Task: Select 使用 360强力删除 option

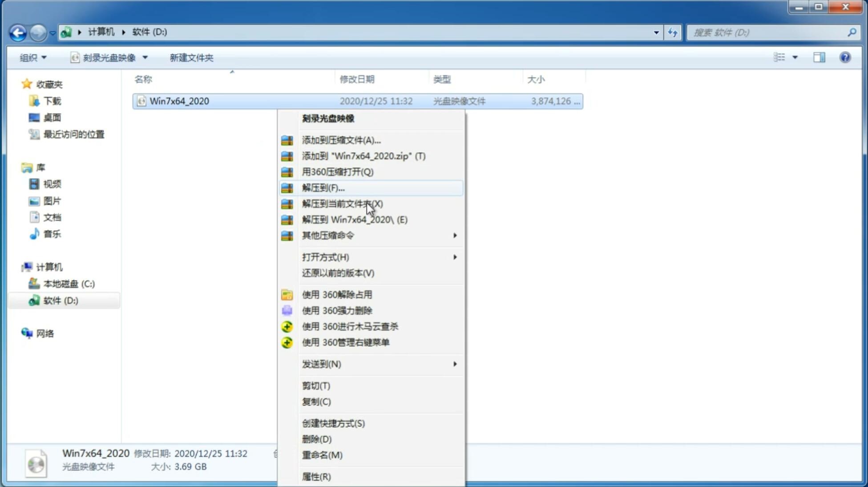Action: 337,310
